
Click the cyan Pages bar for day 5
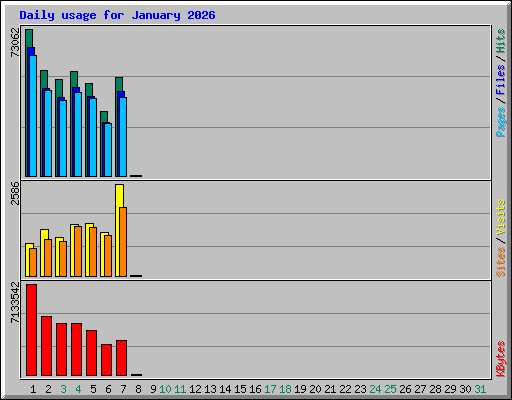tap(93, 137)
